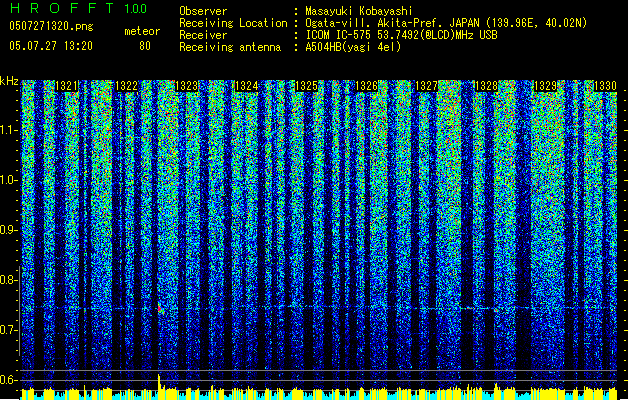Click the 'Observer' field label
The image size is (629, 400).
click(x=203, y=11)
